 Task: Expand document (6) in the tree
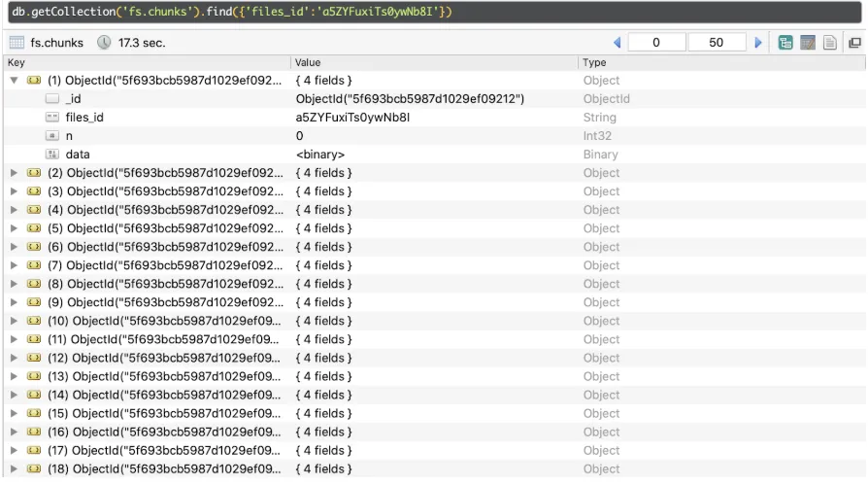15,247
